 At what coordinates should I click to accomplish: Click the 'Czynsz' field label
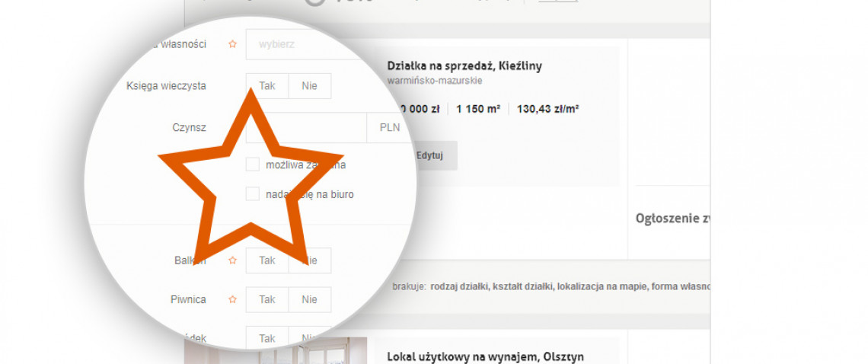pyautogui.click(x=190, y=128)
